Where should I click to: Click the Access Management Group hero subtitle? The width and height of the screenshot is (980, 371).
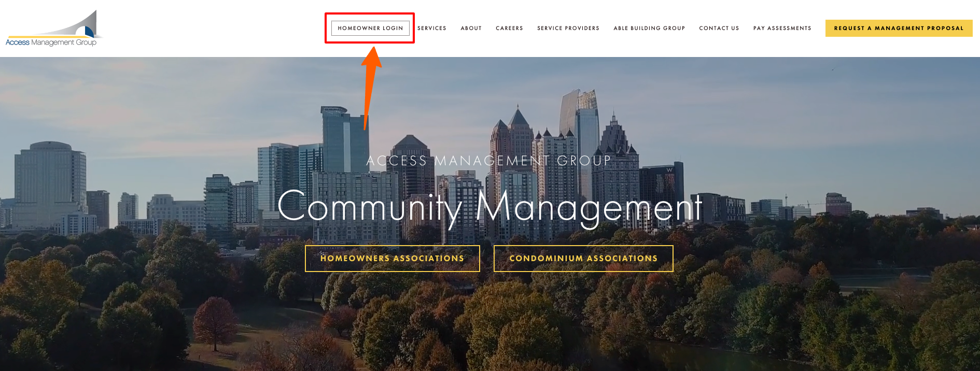coord(489,161)
